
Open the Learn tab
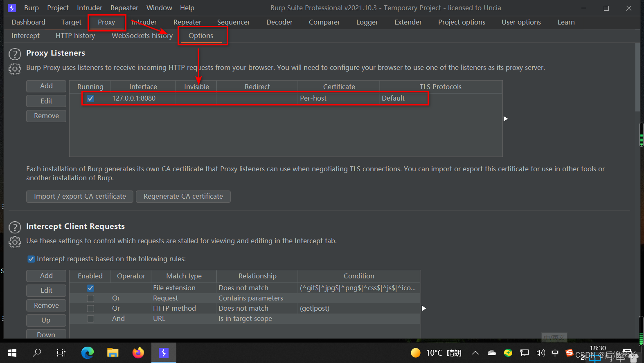click(566, 22)
